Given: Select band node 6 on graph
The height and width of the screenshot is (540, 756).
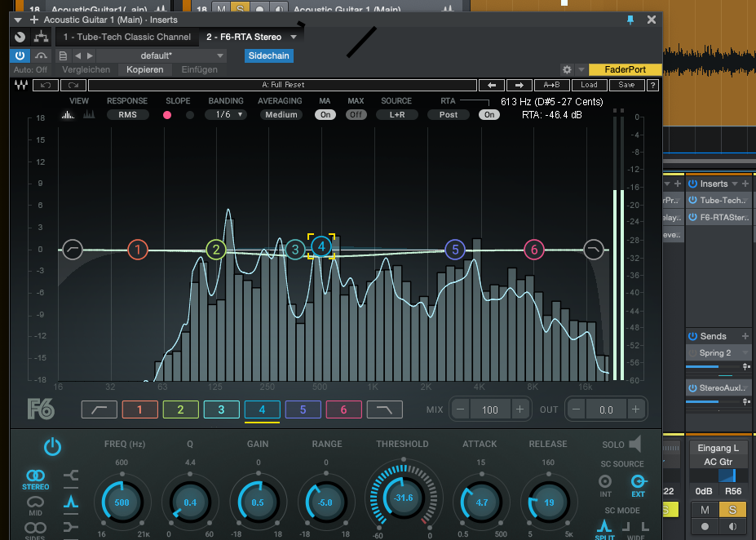Looking at the screenshot, I should [533, 250].
